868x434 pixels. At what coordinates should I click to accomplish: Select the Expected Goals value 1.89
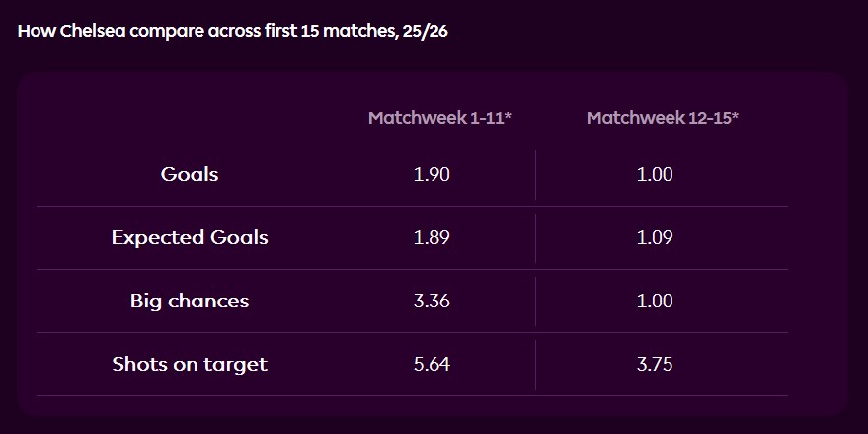coord(432,237)
